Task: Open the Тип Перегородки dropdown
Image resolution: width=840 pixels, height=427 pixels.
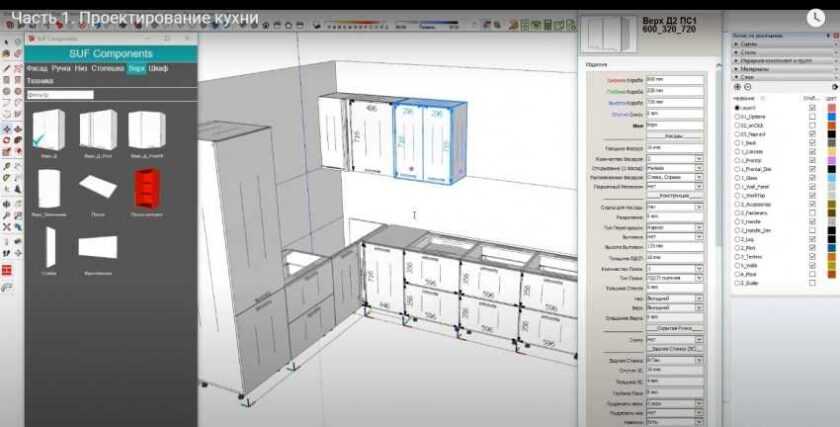Action: tap(699, 227)
